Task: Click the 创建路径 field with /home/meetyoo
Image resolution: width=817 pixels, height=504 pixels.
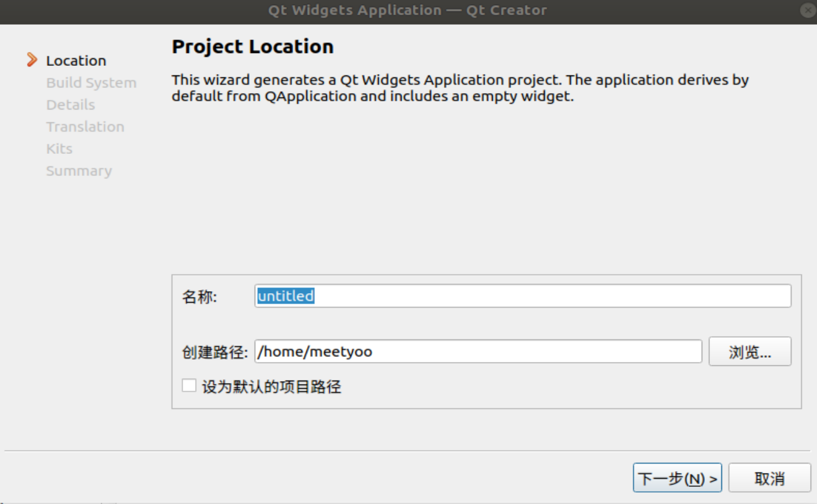Action: pyautogui.click(x=478, y=351)
